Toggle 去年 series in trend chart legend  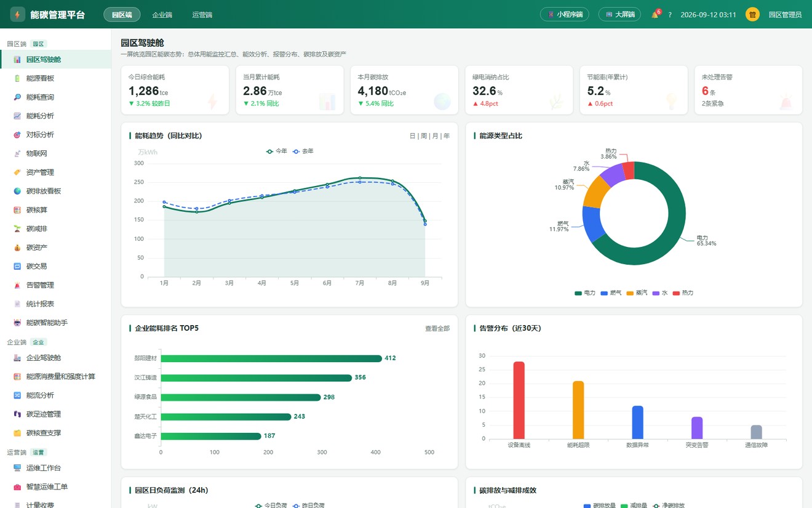click(303, 151)
